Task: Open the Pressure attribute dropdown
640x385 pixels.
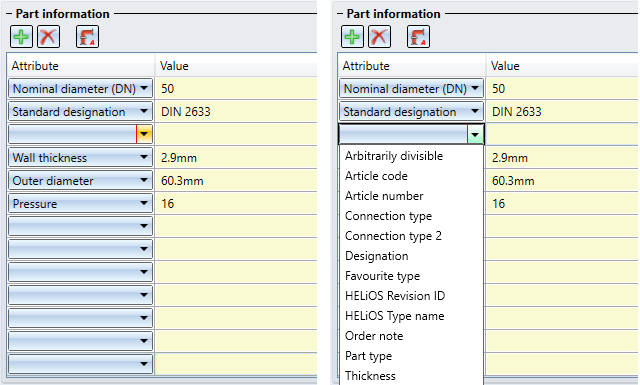Action: coord(144,203)
